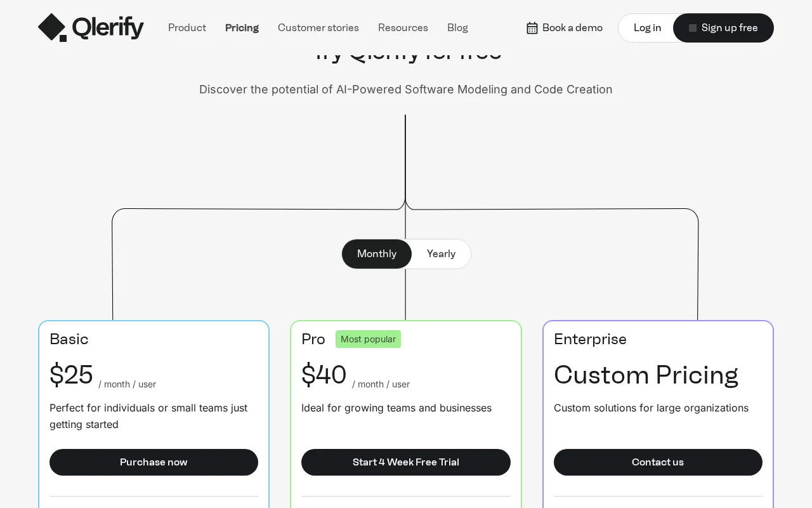Click the $40 price
812x508 pixels.
(x=324, y=375)
